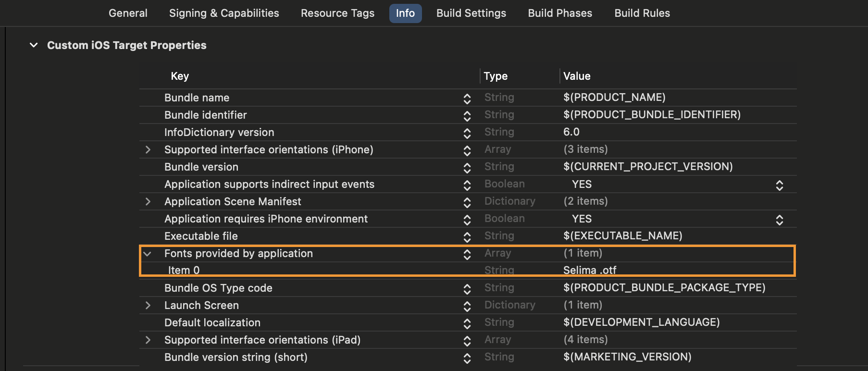The image size is (868, 371).
Task: Switch to Build Settings tab
Action: [471, 13]
